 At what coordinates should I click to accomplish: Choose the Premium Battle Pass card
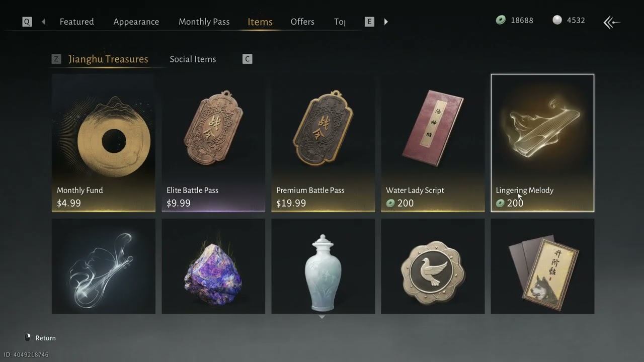click(x=323, y=143)
